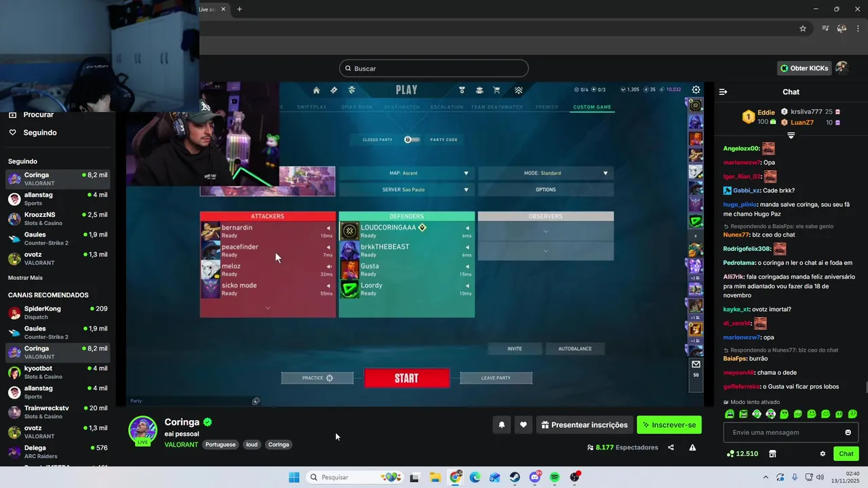
Task: Open the Windows Start menu
Action: (294, 477)
